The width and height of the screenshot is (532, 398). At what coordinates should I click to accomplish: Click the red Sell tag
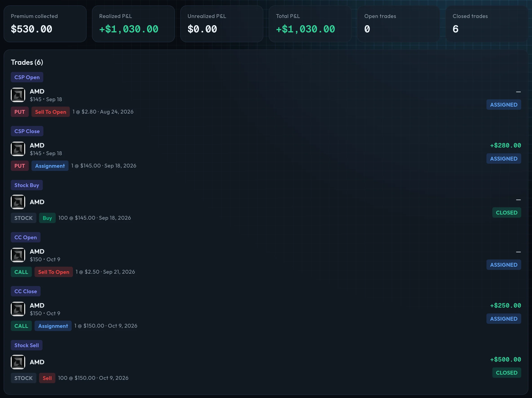tap(47, 378)
